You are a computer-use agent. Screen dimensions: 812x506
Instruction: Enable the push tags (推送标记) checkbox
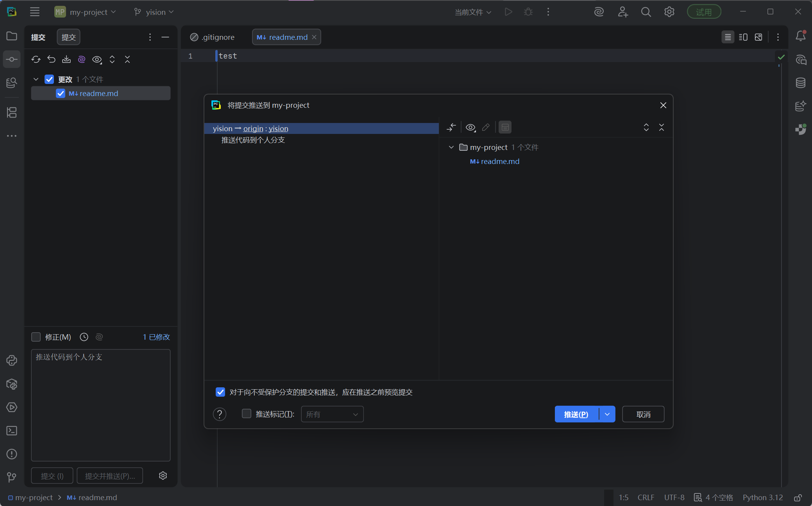click(x=247, y=414)
